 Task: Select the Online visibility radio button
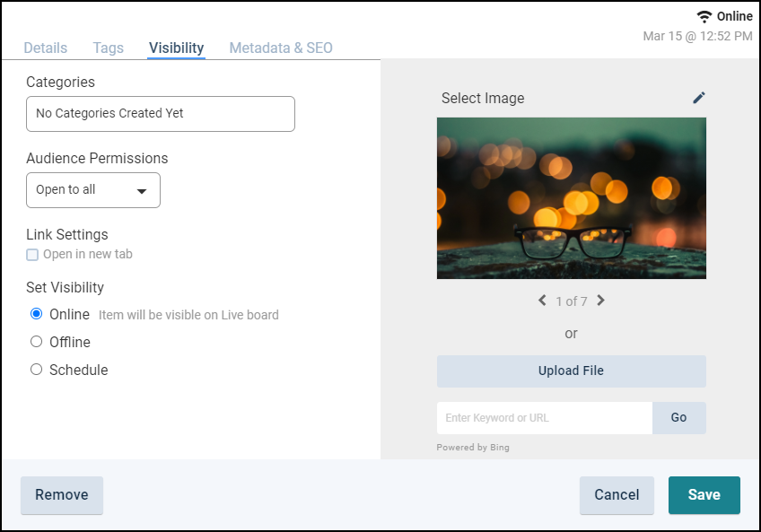(37, 314)
